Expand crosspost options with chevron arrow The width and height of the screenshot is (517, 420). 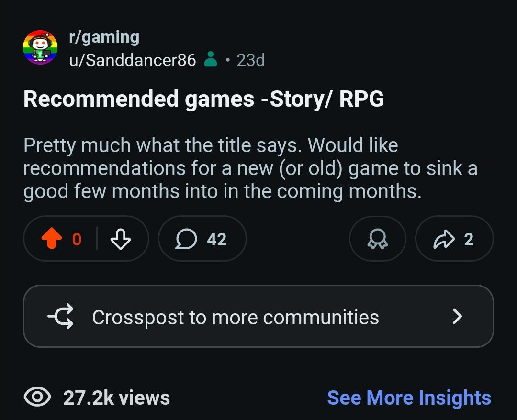click(x=457, y=316)
